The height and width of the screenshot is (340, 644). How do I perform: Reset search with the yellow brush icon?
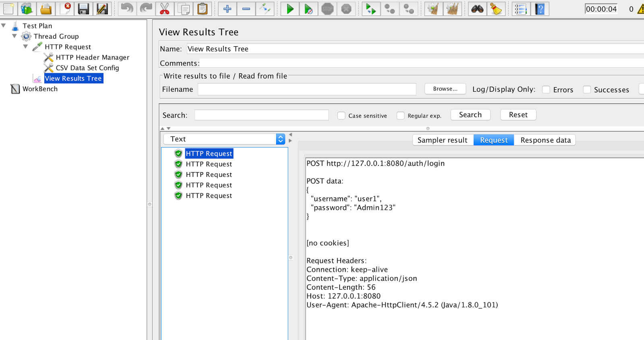pos(496,8)
